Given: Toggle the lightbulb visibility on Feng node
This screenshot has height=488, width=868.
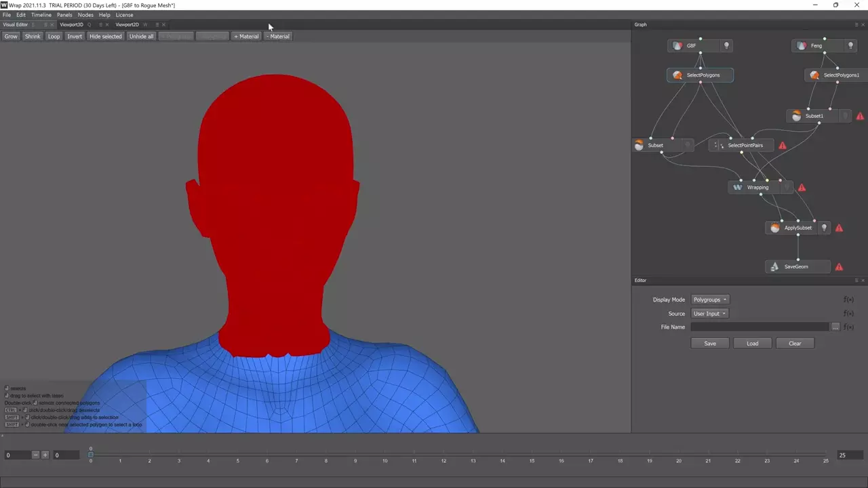Looking at the screenshot, I should [x=850, y=46].
